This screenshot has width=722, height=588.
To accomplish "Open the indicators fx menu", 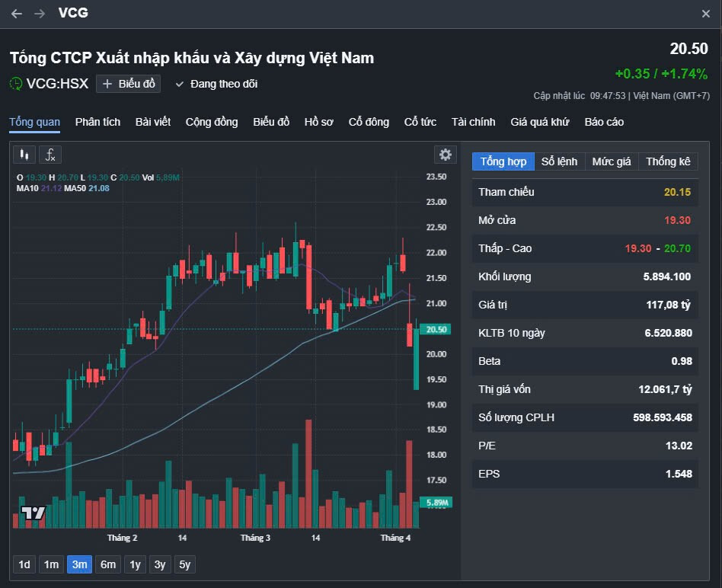I will (x=50, y=155).
